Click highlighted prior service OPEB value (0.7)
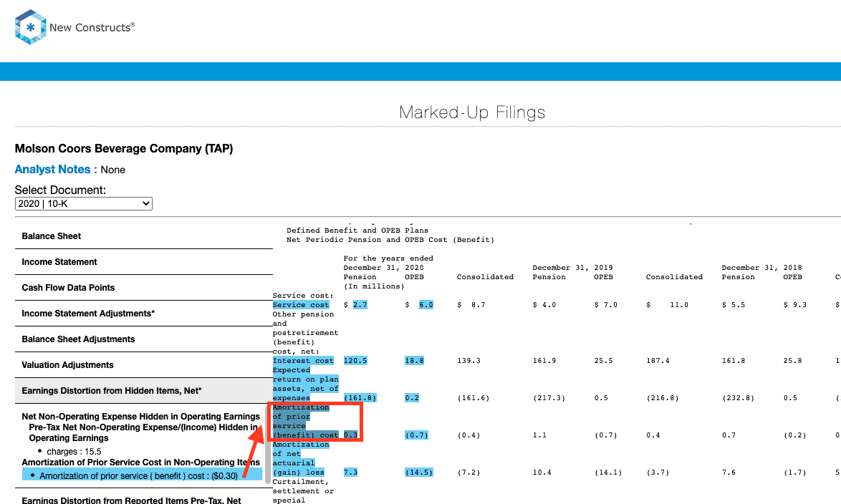This screenshot has height=504, width=841. pos(417,435)
